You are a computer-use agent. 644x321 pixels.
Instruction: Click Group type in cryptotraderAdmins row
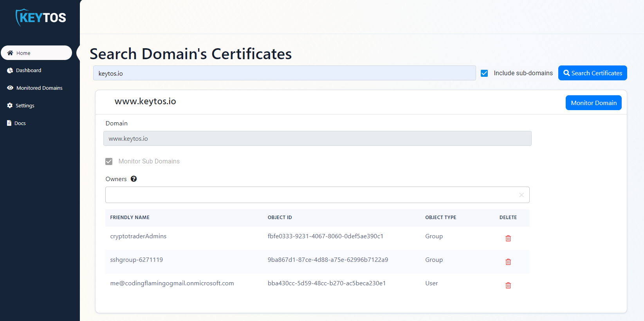pos(434,236)
